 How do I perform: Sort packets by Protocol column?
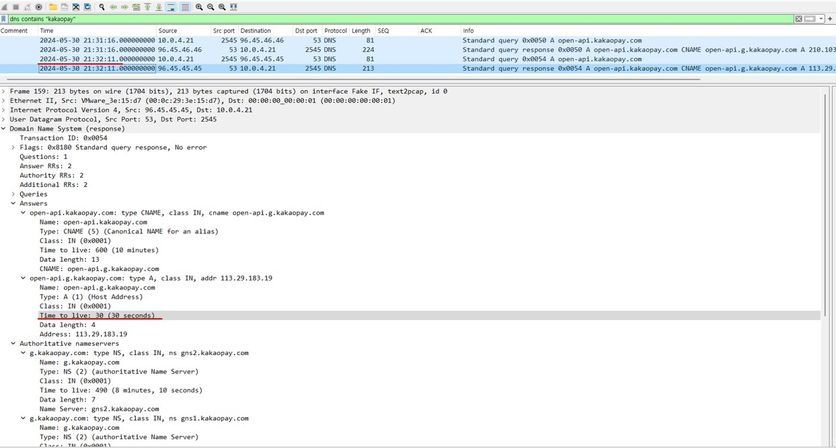point(336,31)
